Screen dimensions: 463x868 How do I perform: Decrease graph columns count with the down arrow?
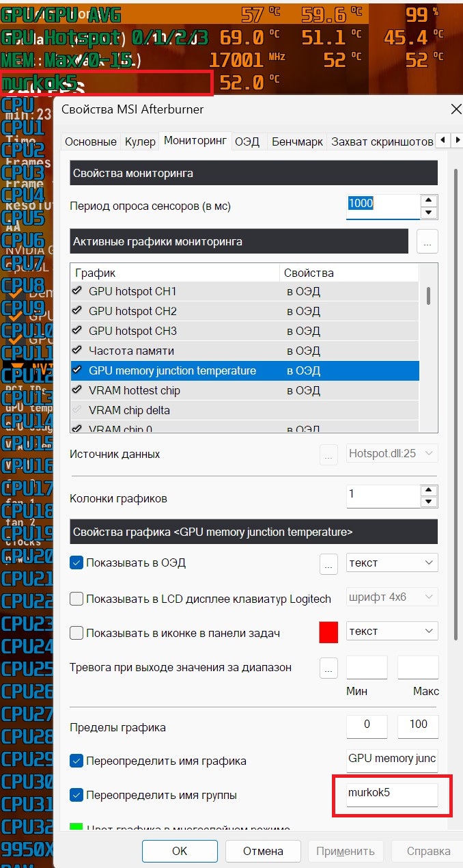click(x=429, y=503)
